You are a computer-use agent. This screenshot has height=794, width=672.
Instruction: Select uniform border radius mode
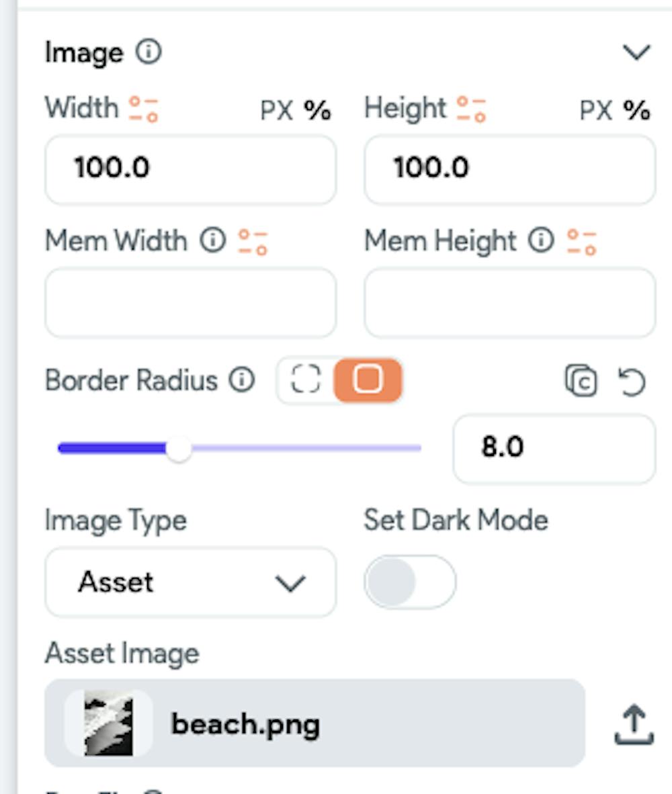(x=368, y=380)
